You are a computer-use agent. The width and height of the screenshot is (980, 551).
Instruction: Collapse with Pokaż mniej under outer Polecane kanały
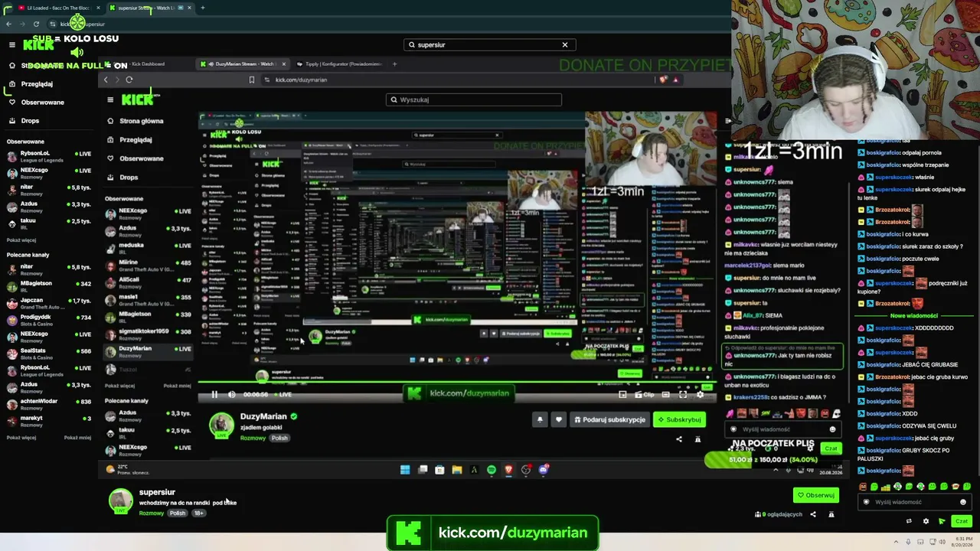point(77,438)
